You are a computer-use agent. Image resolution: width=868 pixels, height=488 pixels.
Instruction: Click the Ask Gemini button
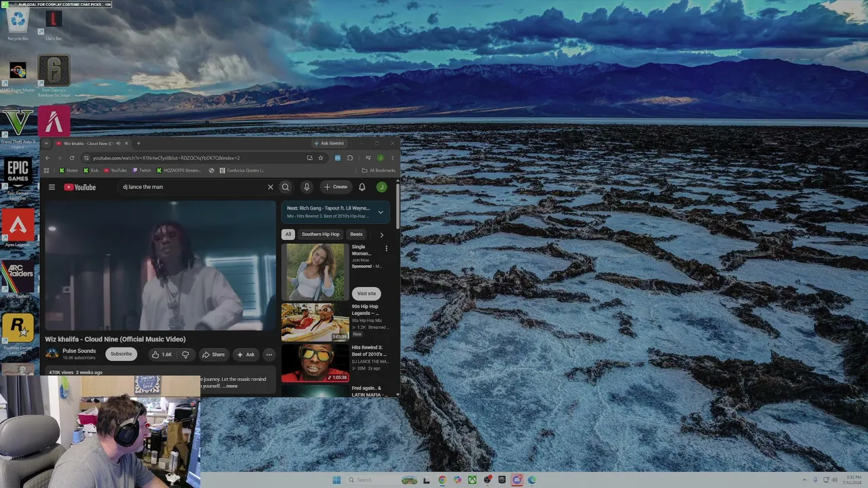329,144
